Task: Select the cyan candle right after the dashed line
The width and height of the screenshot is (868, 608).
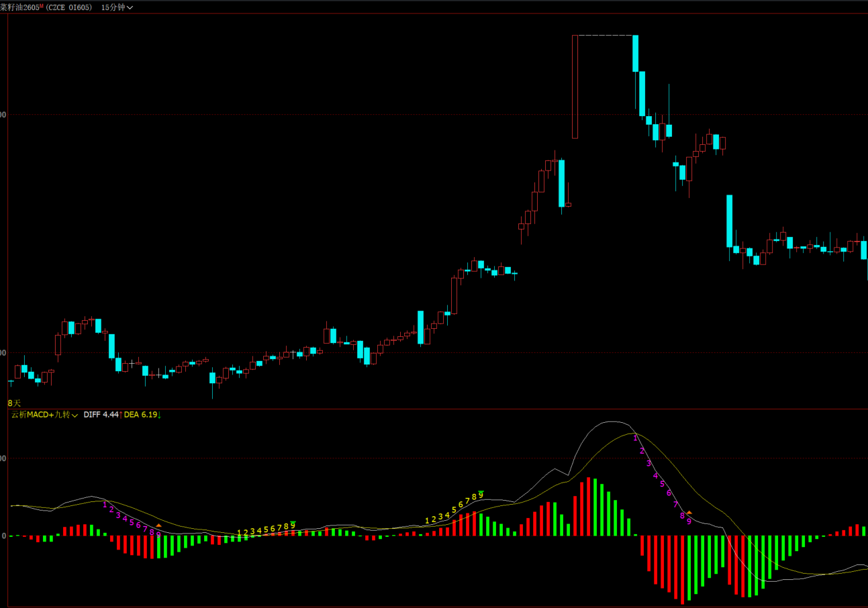Action: tap(635, 54)
